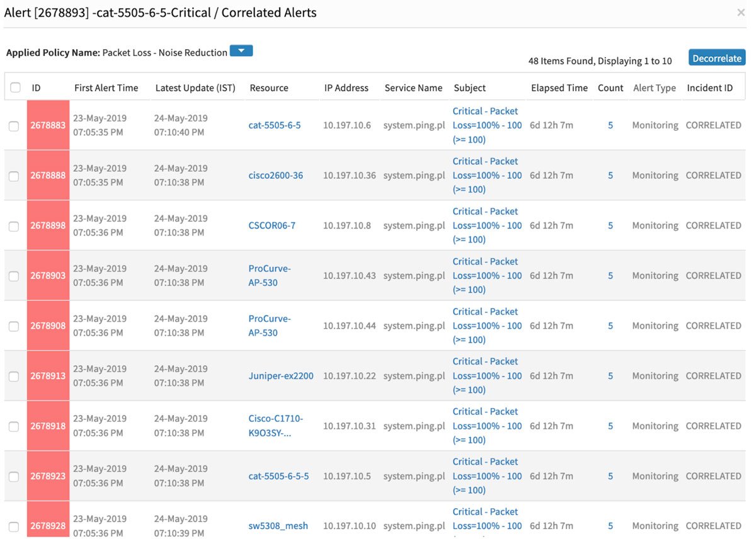Check the select-all checkbox in table header
Screen dimensions: 756x539
(14, 88)
